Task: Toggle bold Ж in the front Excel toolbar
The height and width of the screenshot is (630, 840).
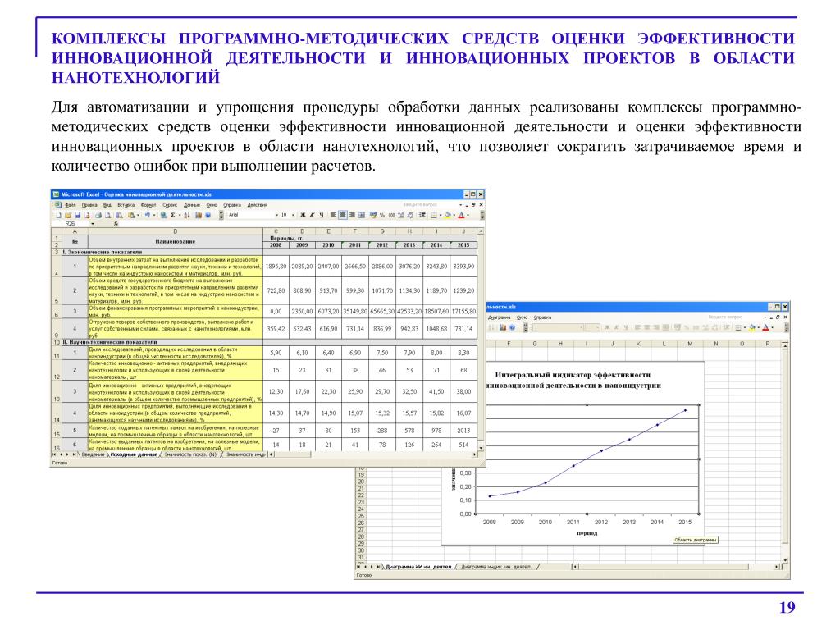Action: [x=303, y=215]
